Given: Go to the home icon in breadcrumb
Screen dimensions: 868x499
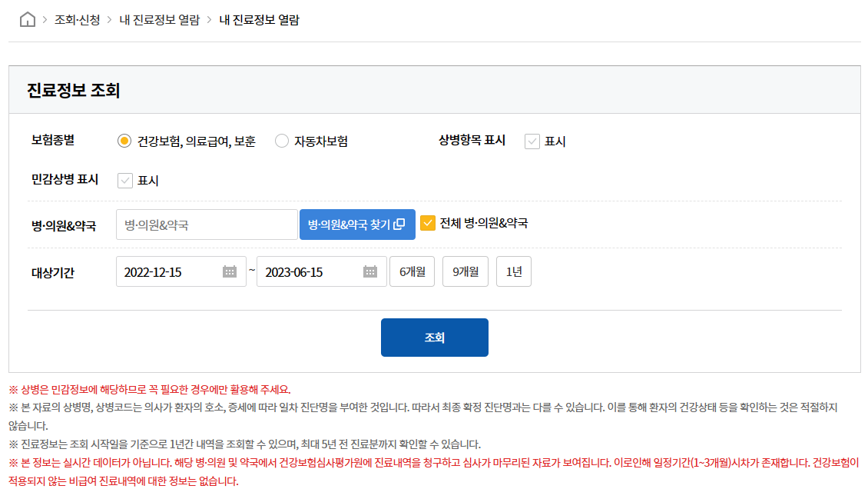Looking at the screenshot, I should pos(27,19).
